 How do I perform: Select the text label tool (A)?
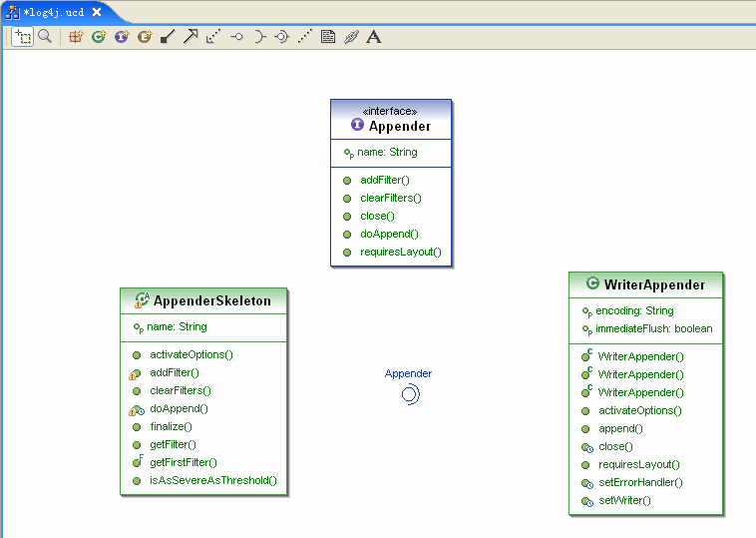[x=374, y=37]
